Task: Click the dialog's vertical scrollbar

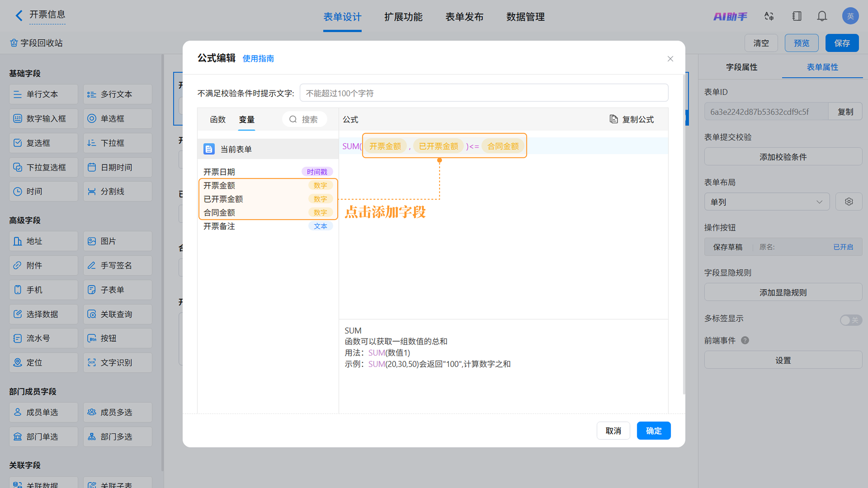Action: (684, 234)
